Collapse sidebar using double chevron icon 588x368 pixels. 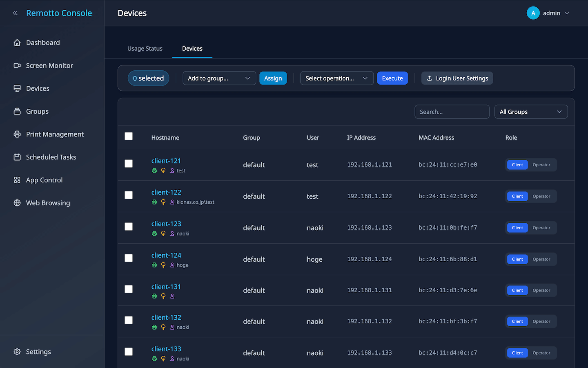(x=15, y=13)
